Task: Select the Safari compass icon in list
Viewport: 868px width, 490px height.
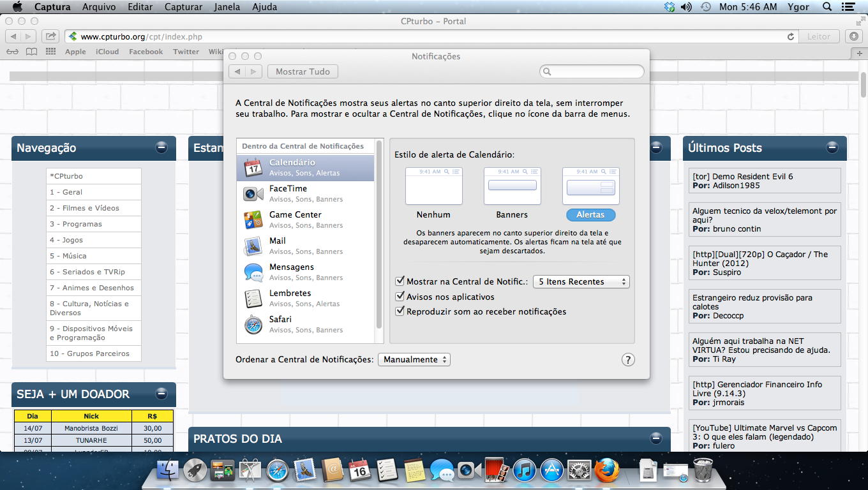Action: pyautogui.click(x=253, y=325)
